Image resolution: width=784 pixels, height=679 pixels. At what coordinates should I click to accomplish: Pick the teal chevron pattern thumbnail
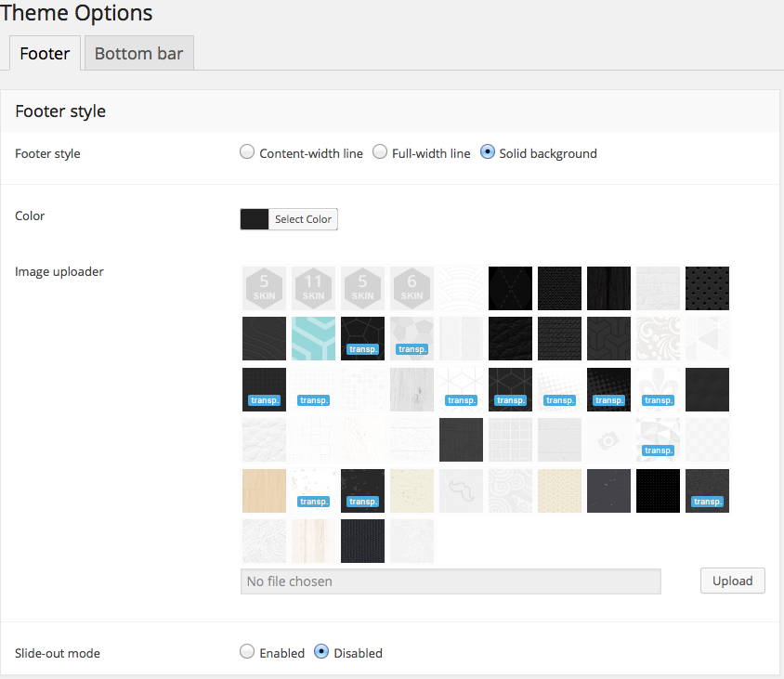[x=314, y=338]
